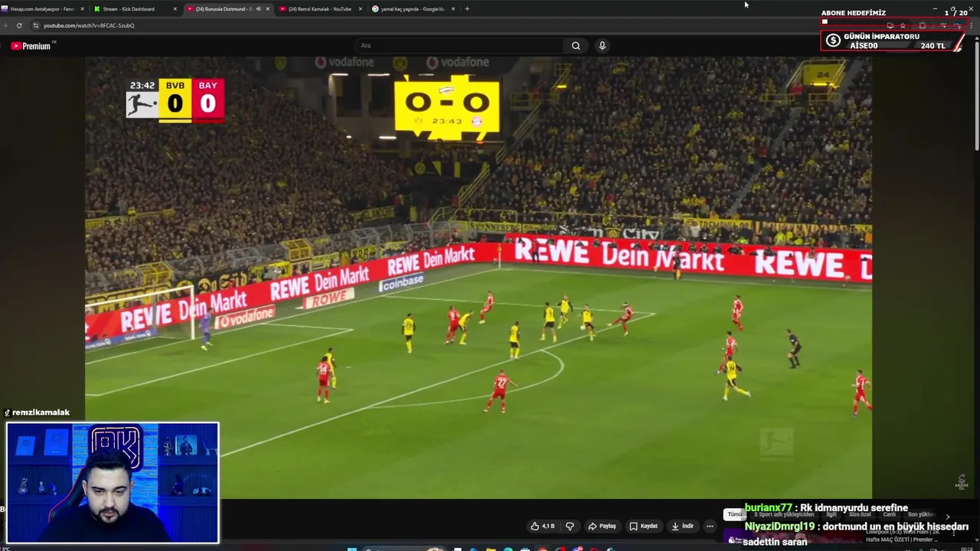Go forward in browser history
Image resolution: width=980 pixels, height=551 pixels.
(x=5, y=25)
